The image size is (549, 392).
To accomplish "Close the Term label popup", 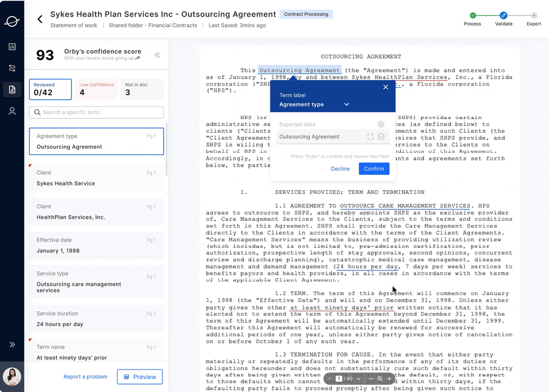I will [x=385, y=87].
